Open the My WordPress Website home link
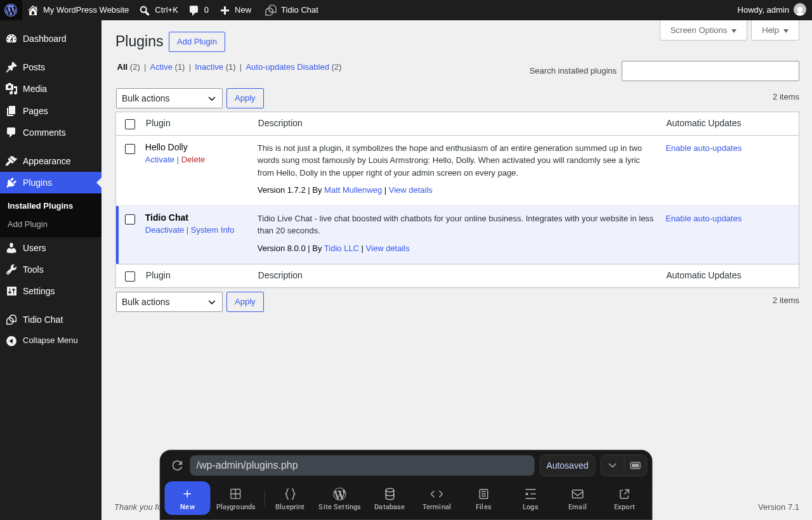Image resolution: width=812 pixels, height=520 pixels. (x=78, y=10)
